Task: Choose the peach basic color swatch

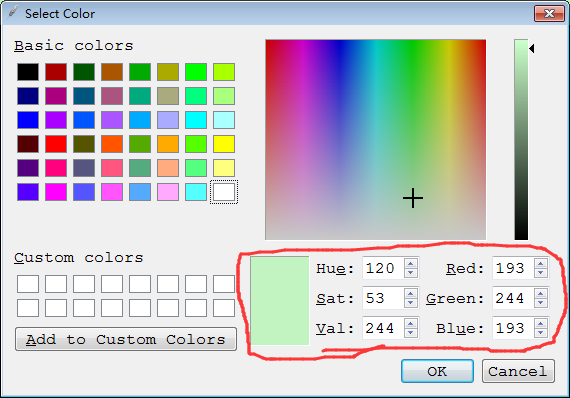Action: [x=168, y=168]
